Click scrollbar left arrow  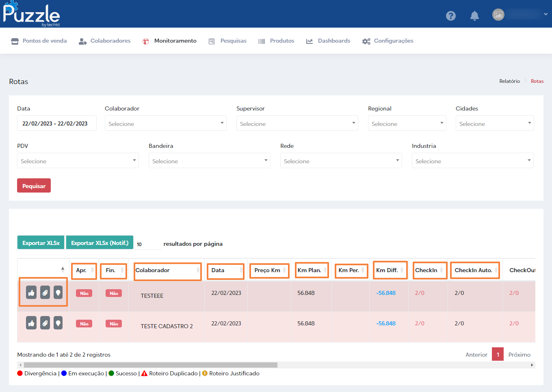coord(20,365)
